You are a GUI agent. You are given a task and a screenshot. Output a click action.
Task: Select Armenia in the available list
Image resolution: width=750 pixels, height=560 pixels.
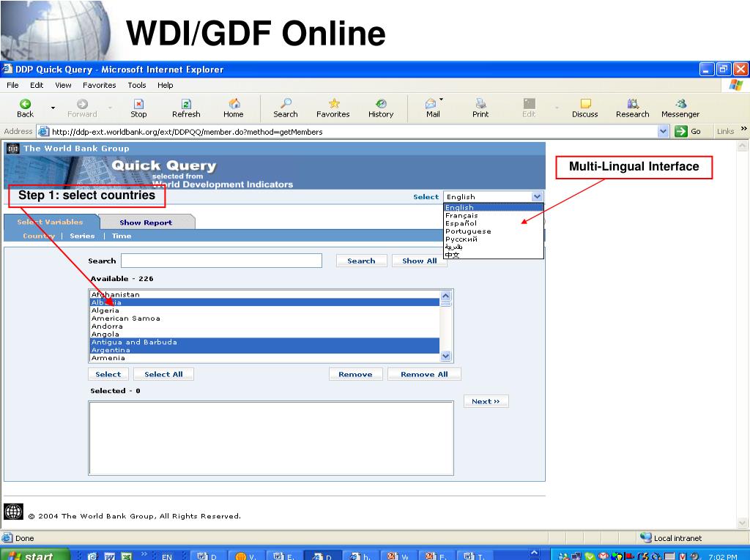(264, 358)
